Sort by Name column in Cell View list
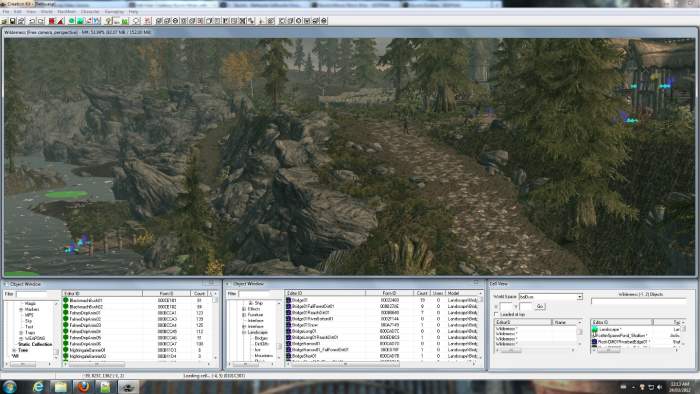Screen dimensions: 700x394 pyautogui.click(x=565, y=322)
